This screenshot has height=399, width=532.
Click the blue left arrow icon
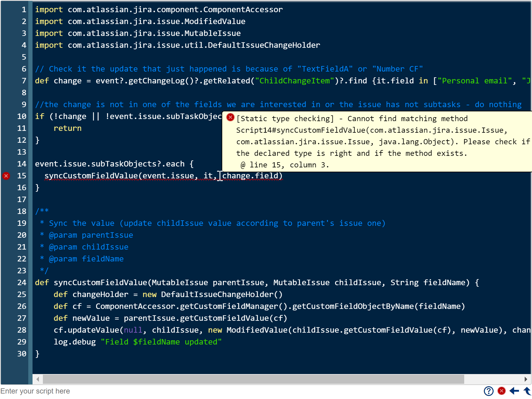(514, 391)
